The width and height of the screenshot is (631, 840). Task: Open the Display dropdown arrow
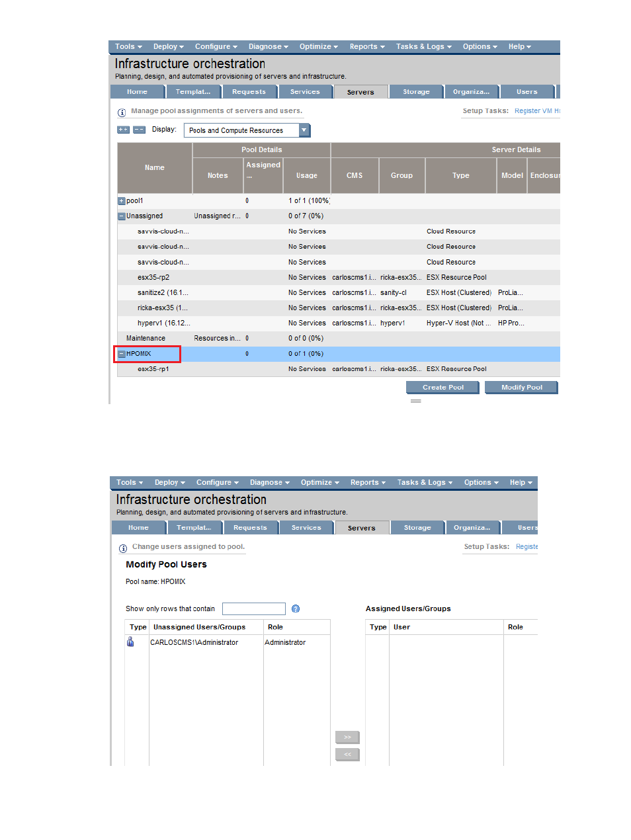coord(304,130)
